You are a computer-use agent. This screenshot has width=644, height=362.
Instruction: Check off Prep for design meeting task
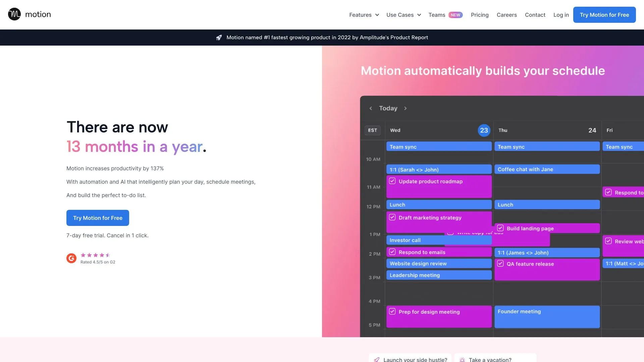point(392,311)
